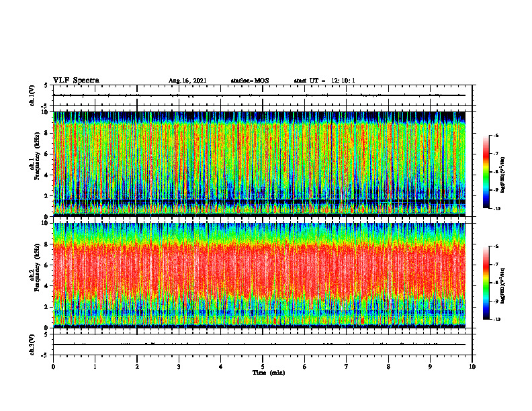Click the "Time (min)" axis title
The image size is (532, 411).
point(269,373)
